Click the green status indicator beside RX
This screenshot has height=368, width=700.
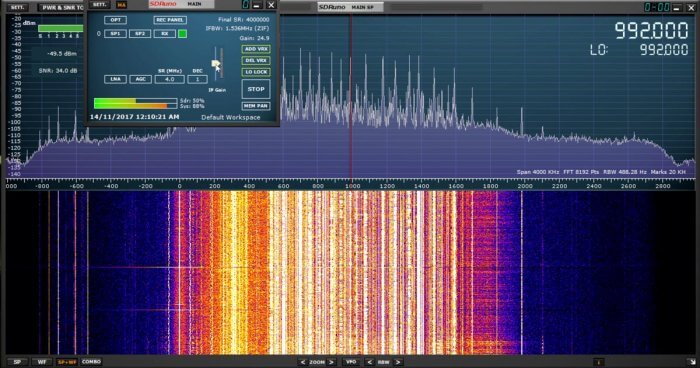click(182, 33)
